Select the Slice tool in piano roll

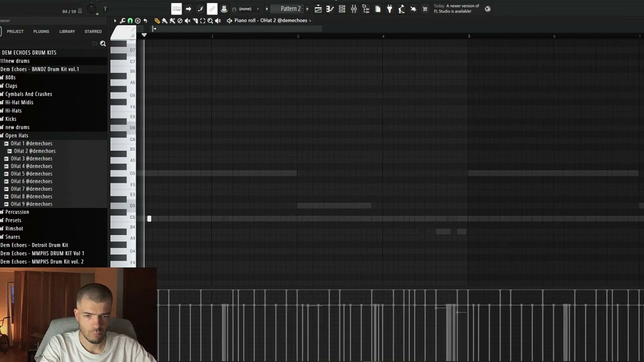pyautogui.click(x=195, y=21)
